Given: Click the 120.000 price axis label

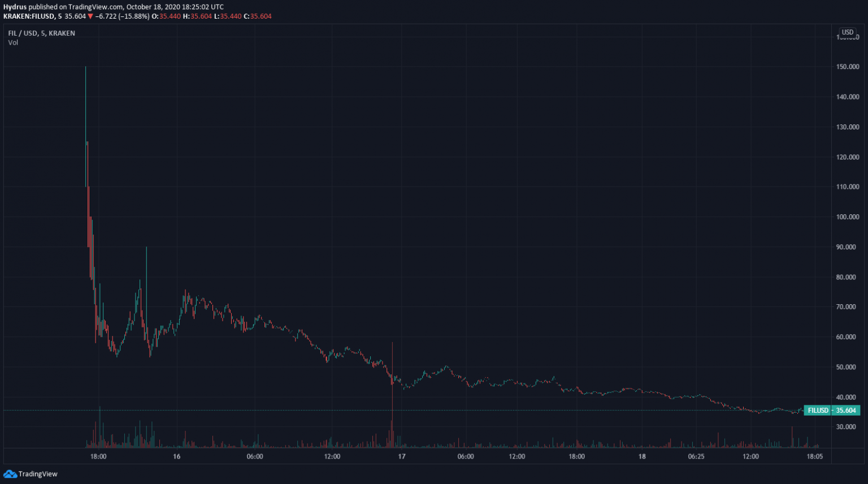Looking at the screenshot, I should coord(848,157).
